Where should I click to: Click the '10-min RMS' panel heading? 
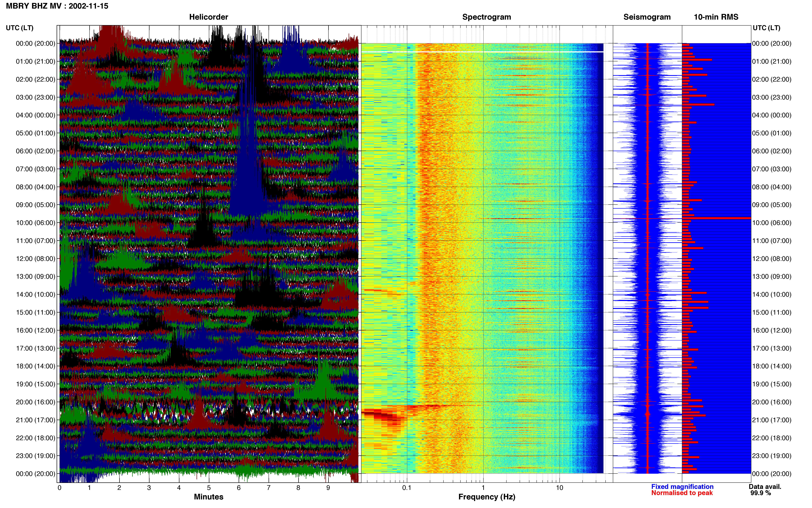(716, 17)
